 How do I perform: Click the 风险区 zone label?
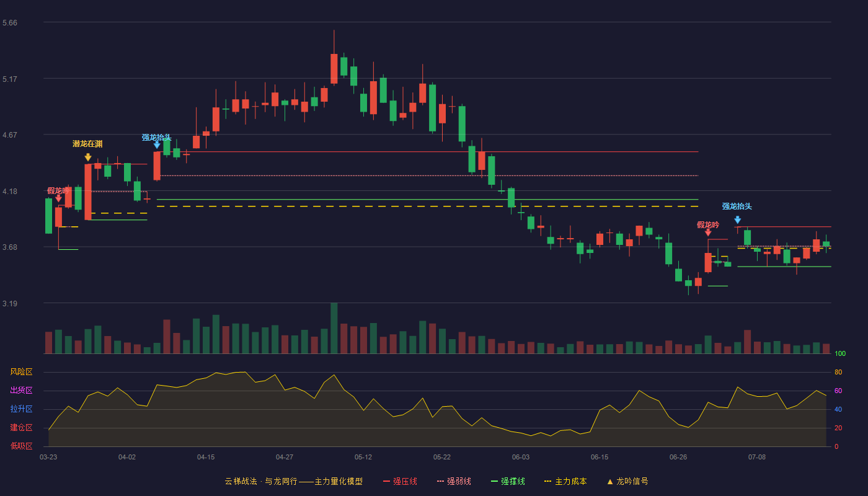tap(21, 372)
